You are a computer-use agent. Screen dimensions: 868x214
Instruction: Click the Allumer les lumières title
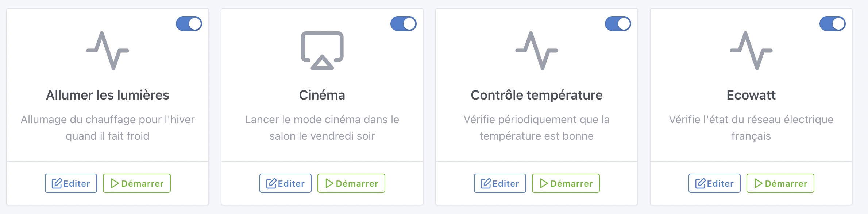[108, 95]
